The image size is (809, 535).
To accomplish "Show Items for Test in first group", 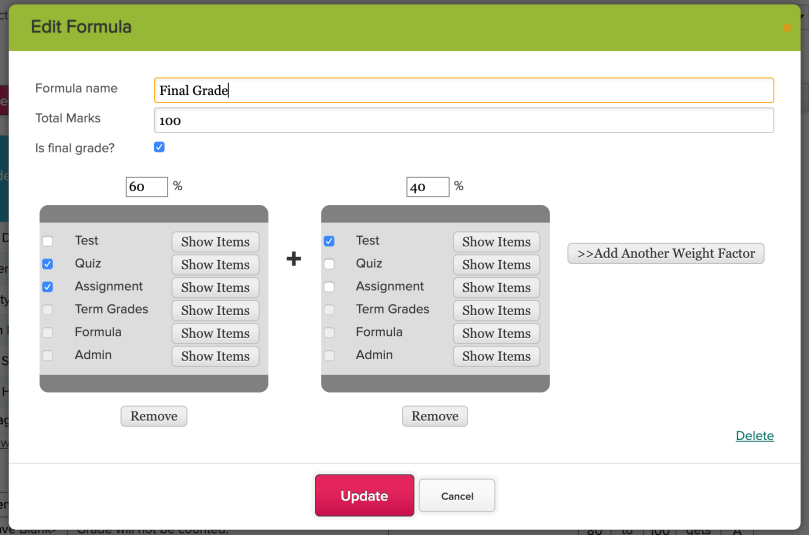I will click(x=215, y=242).
